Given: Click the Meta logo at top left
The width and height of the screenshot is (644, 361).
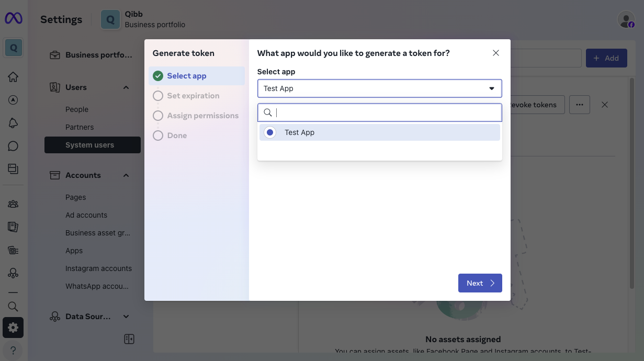Looking at the screenshot, I should (x=13, y=18).
